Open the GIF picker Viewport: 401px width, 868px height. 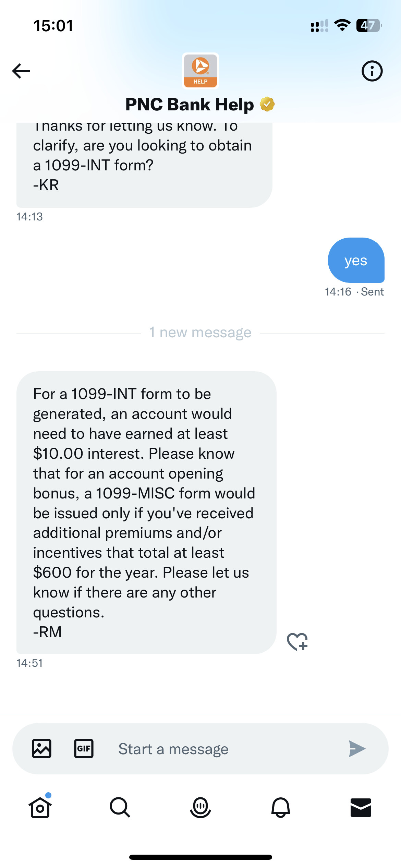[84, 748]
